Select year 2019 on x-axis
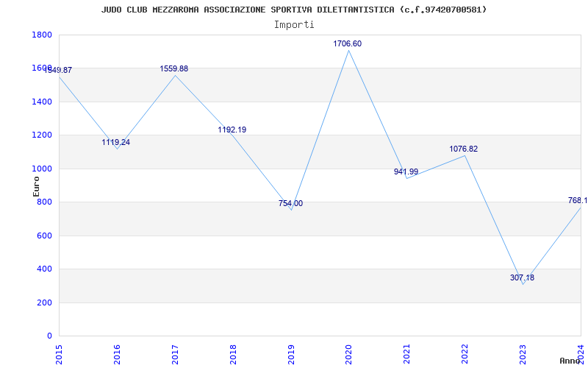 pos(291,354)
